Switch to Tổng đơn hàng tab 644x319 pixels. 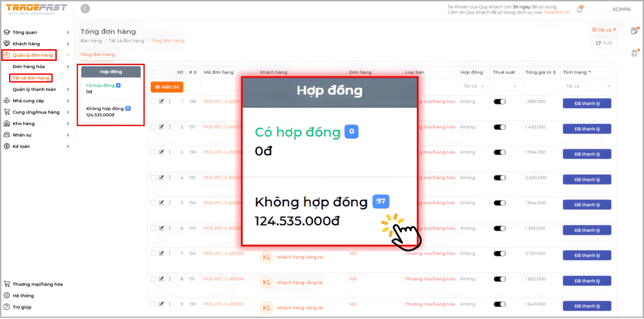pyautogui.click(x=97, y=54)
